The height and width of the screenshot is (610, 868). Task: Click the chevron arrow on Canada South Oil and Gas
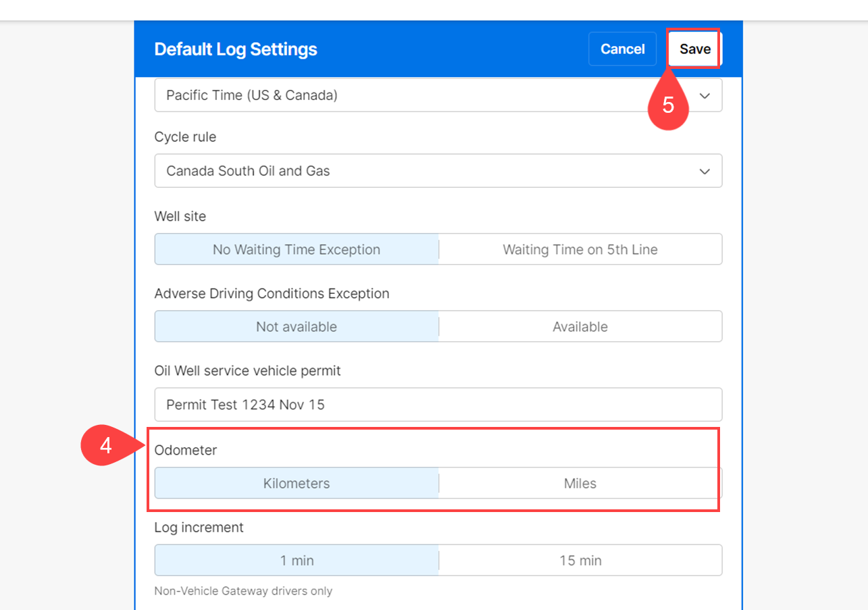coord(705,172)
